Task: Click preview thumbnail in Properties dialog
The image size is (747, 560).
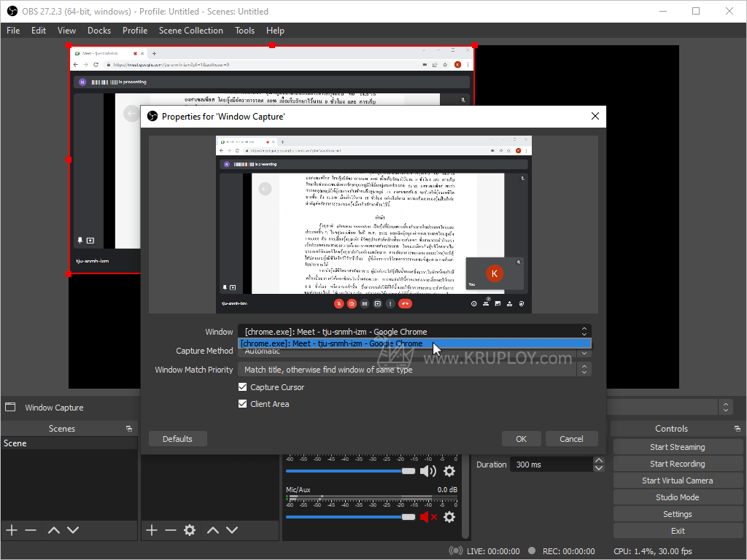Action: coord(373,225)
